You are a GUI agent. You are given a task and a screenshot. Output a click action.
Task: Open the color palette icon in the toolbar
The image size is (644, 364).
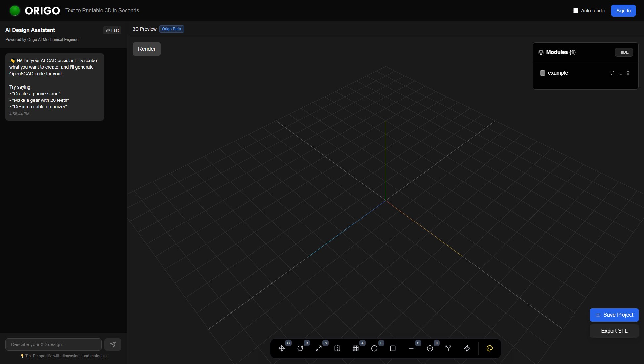489,348
